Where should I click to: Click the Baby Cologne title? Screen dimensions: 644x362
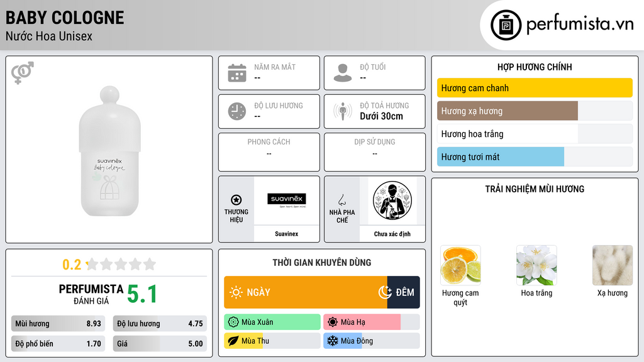coord(65,18)
